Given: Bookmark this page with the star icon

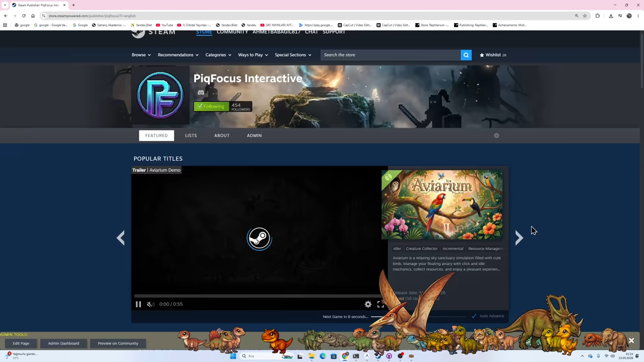Looking at the screenshot, I should tap(585, 16).
